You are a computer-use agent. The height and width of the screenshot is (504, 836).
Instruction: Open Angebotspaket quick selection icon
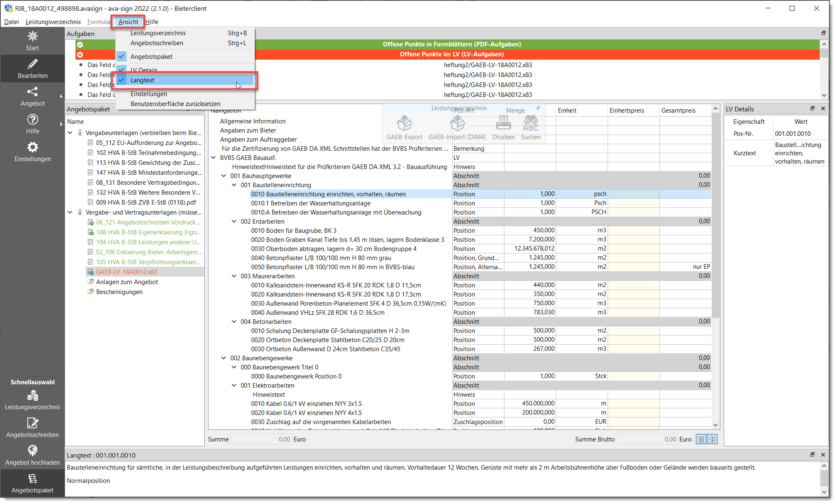click(x=32, y=479)
